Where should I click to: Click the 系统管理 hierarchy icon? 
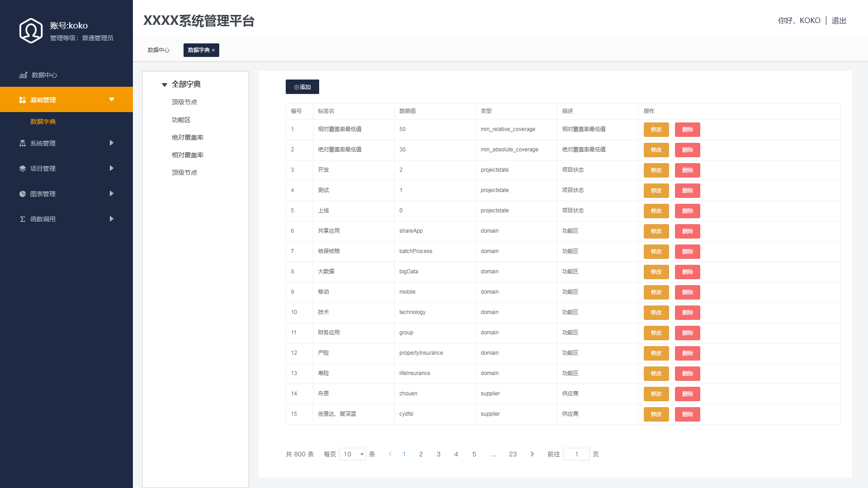click(22, 143)
